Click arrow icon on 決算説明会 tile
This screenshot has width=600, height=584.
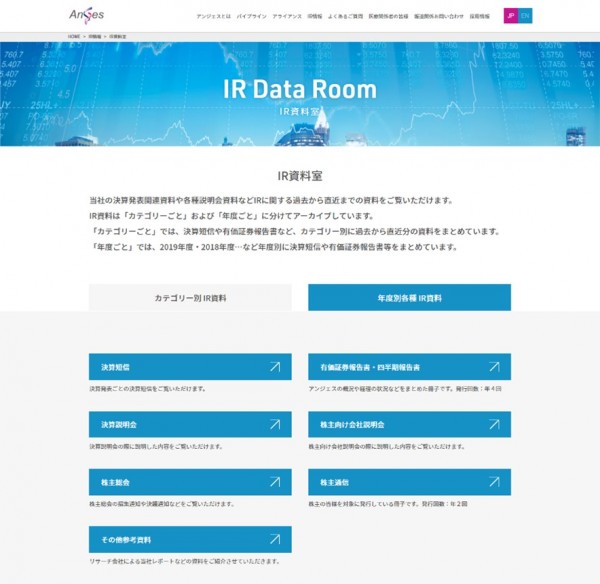[x=275, y=425]
